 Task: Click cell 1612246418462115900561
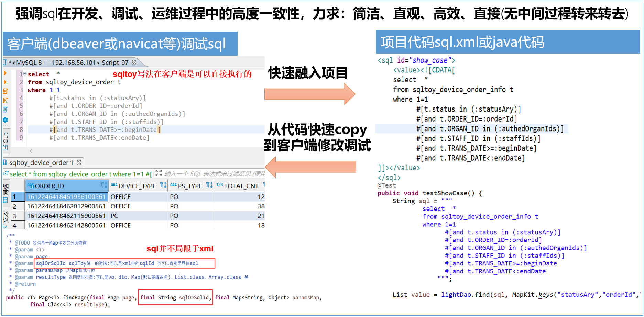click(x=67, y=216)
